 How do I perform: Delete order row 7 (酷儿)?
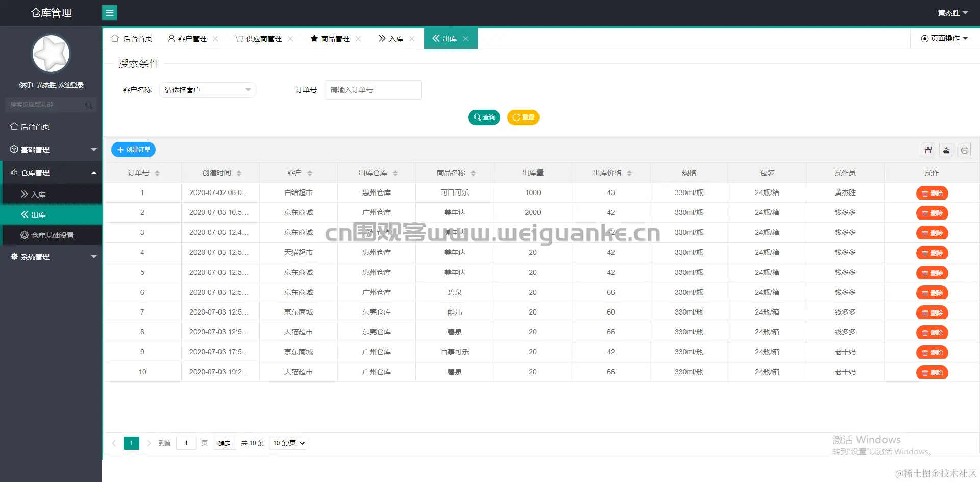(x=932, y=313)
